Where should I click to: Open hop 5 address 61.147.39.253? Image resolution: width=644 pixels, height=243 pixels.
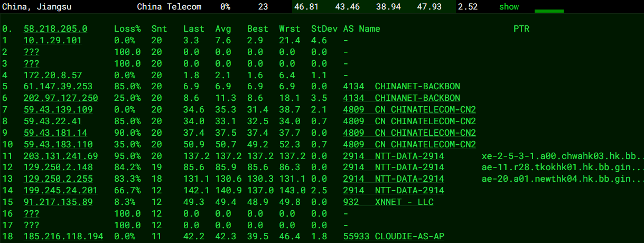58,87
